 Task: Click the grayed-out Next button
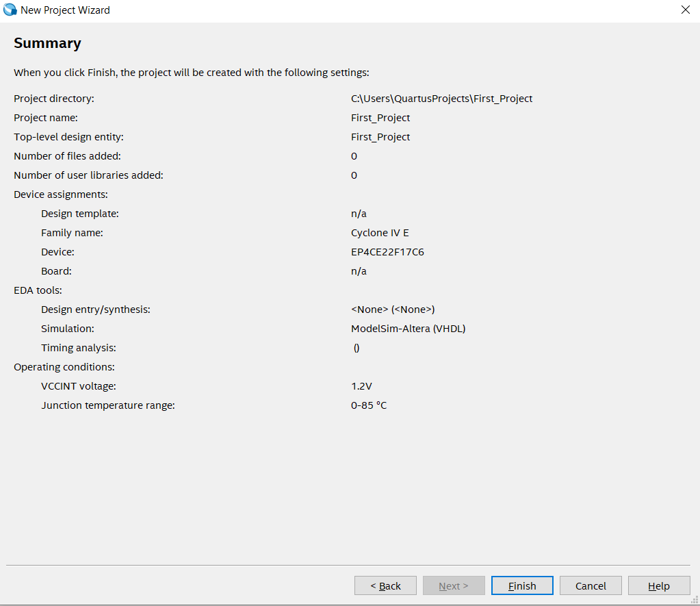point(454,585)
